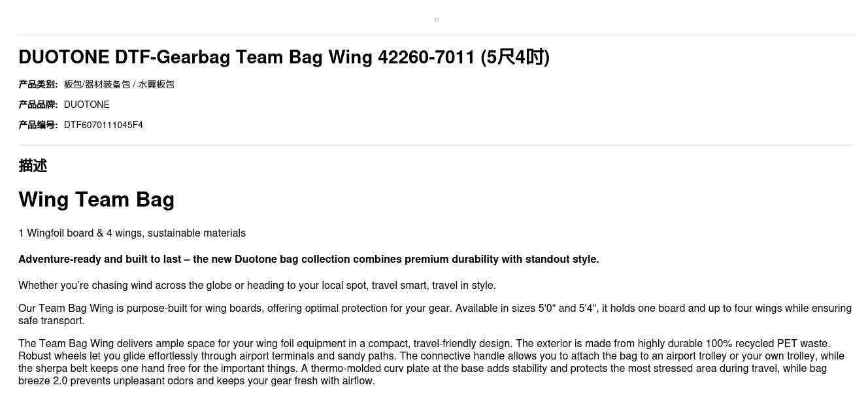Click the 产品编号 label

click(x=38, y=125)
